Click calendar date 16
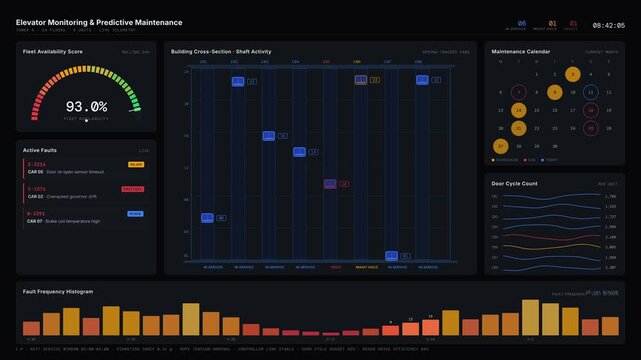641x360 pixels. (555, 110)
